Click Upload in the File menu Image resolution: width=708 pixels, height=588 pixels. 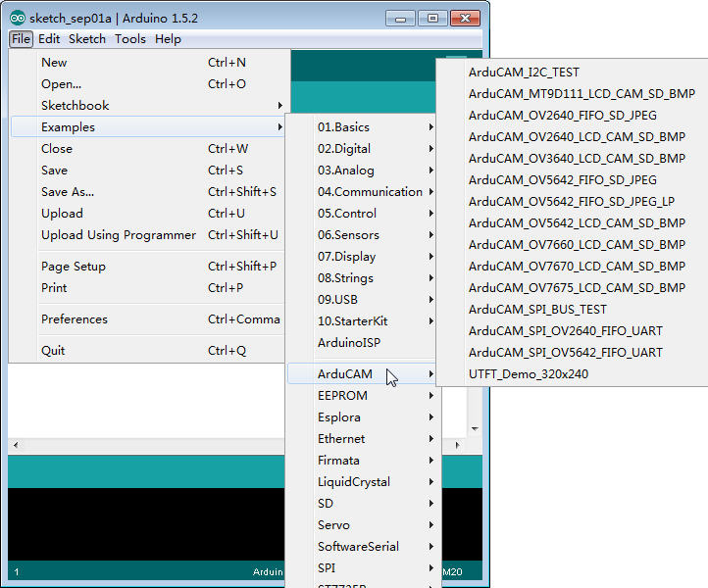(x=147, y=214)
